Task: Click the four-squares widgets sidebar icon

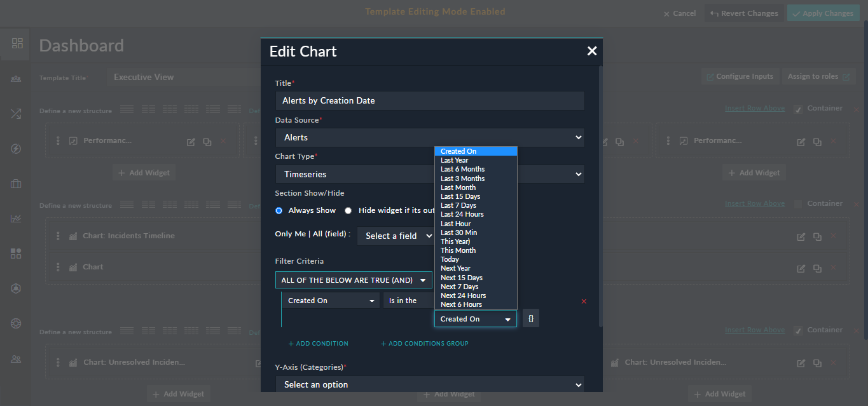Action: pos(17,254)
